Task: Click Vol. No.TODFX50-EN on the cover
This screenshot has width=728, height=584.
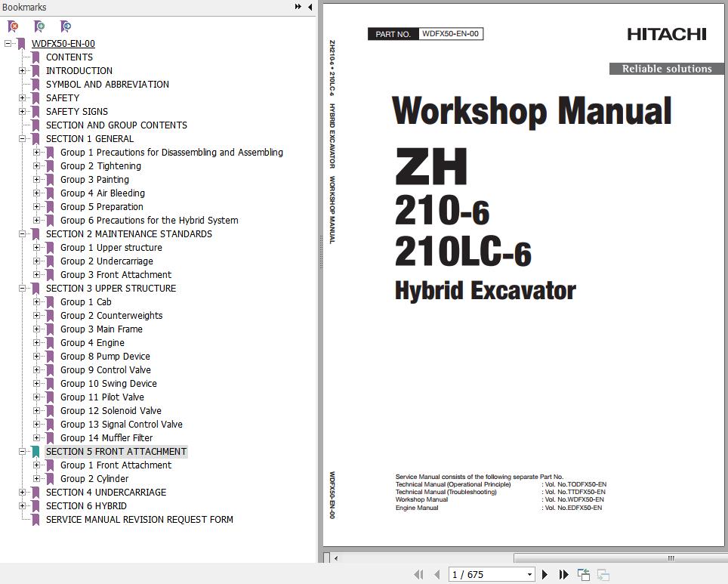Action: [575, 484]
